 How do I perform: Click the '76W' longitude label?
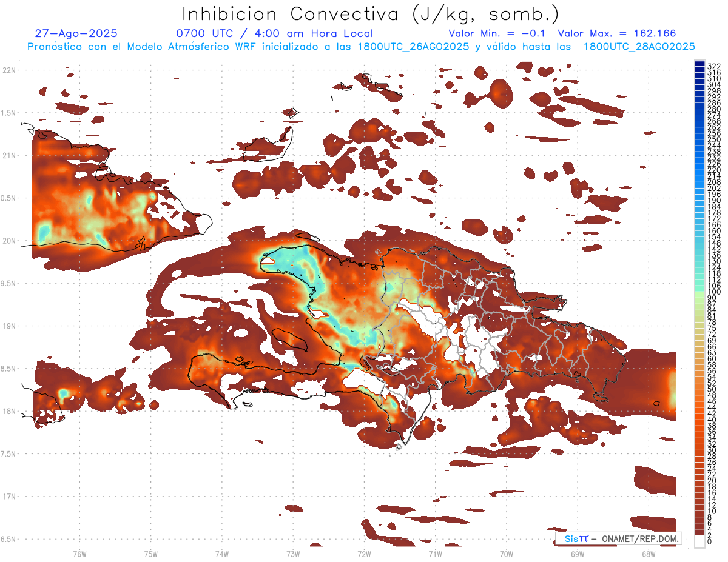(x=79, y=554)
